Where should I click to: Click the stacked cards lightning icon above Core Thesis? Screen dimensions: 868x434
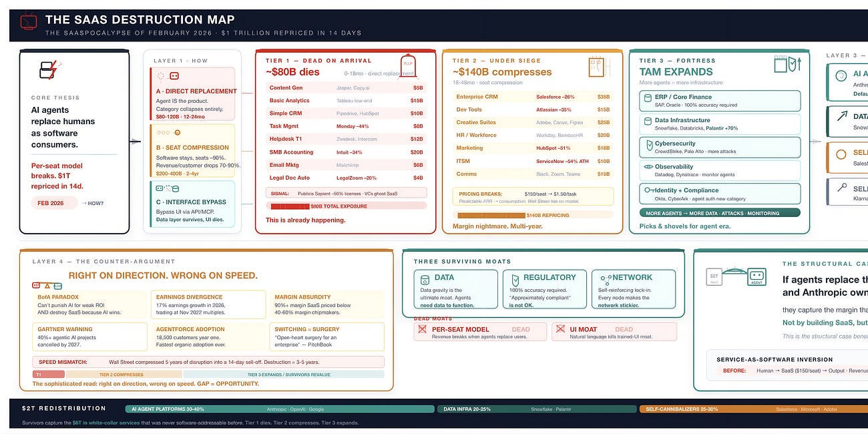[x=49, y=69]
